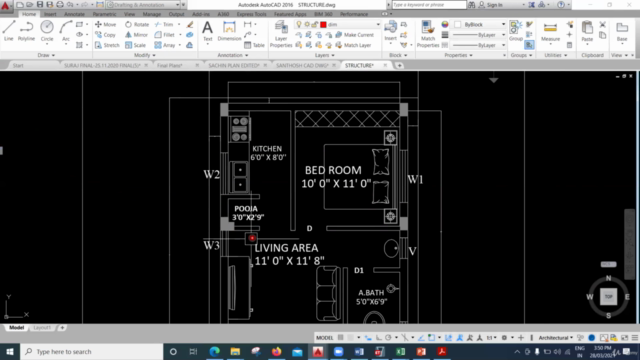Toggle hardware acceleration blue circle icon
The height and width of the screenshot is (360, 640).
click(x=591, y=338)
